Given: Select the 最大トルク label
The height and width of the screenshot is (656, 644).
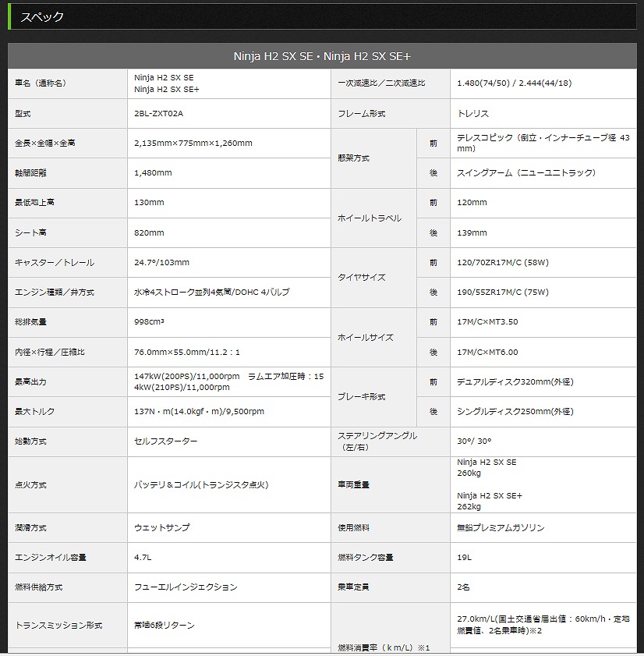Looking at the screenshot, I should point(35,412).
